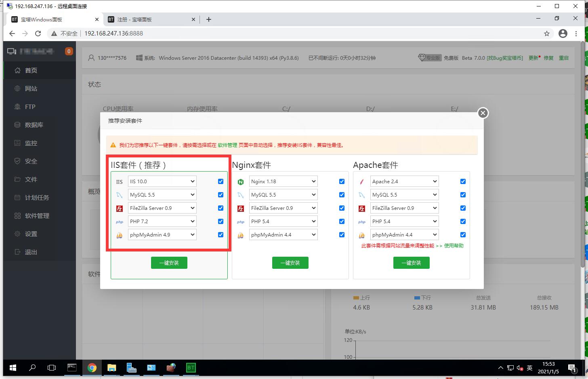Open the phpMyAdmin 4.9 dropdown
The height and width of the screenshot is (379, 588).
[x=162, y=235]
